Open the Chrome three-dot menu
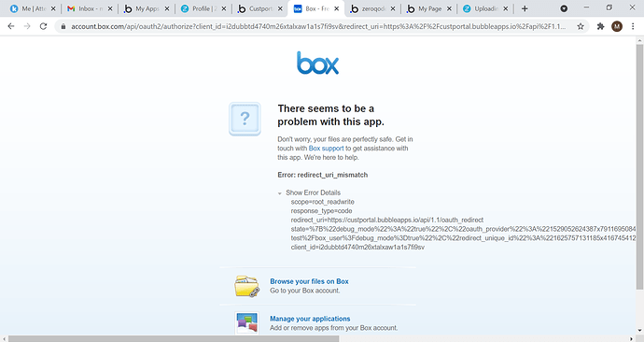This screenshot has width=644, height=342. [x=633, y=26]
